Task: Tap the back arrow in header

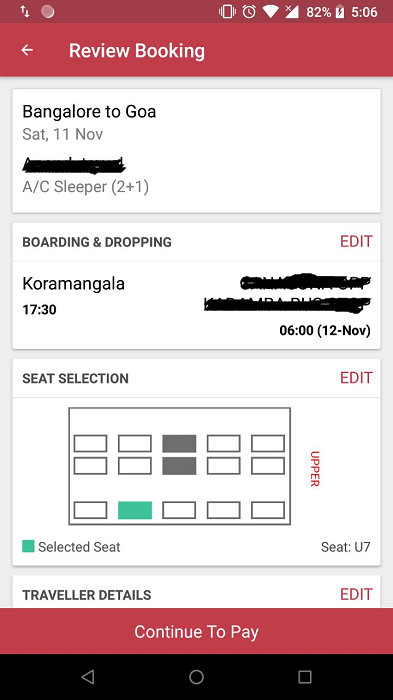Action: 27,50
